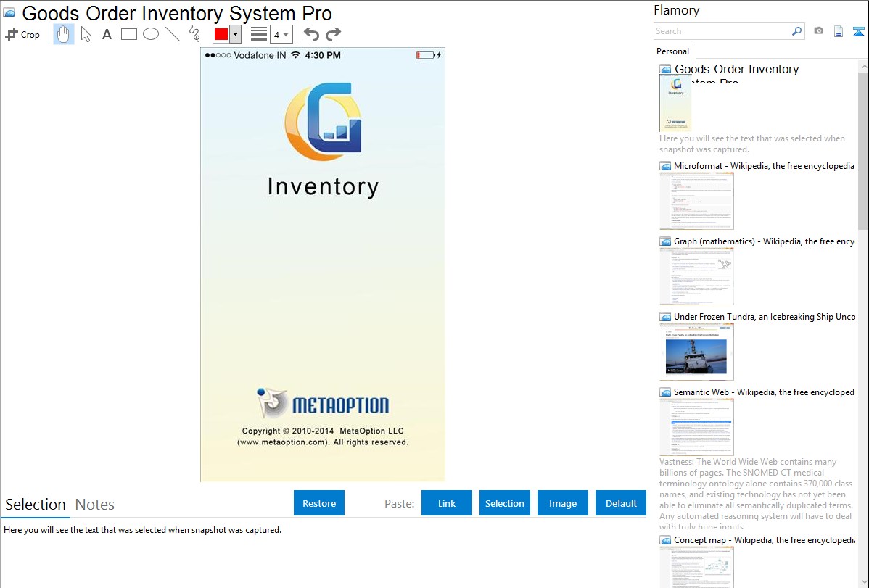Select the 'Microformat - Wikipedia' snapshot title
Image resolution: width=869 pixels, height=588 pixels.
[x=764, y=166]
